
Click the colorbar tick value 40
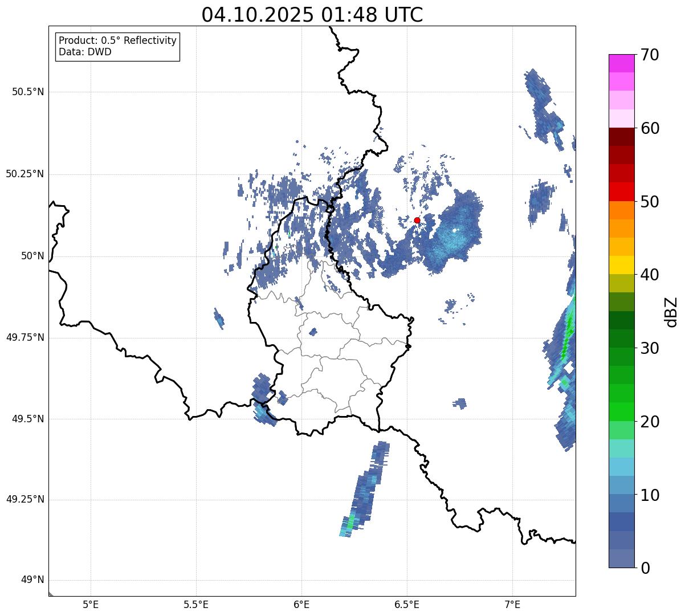click(650, 275)
